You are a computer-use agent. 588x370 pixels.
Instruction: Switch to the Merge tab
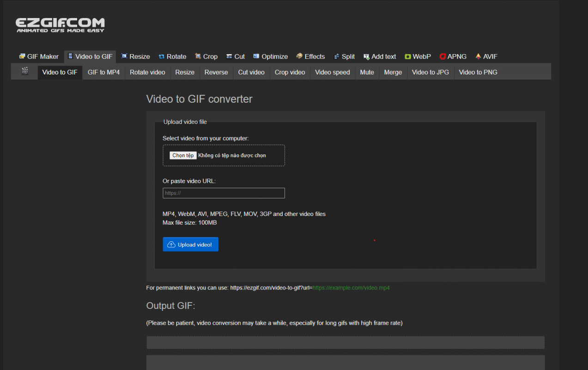[393, 72]
